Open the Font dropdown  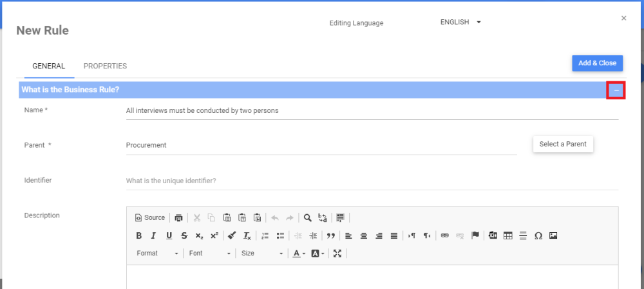210,253
